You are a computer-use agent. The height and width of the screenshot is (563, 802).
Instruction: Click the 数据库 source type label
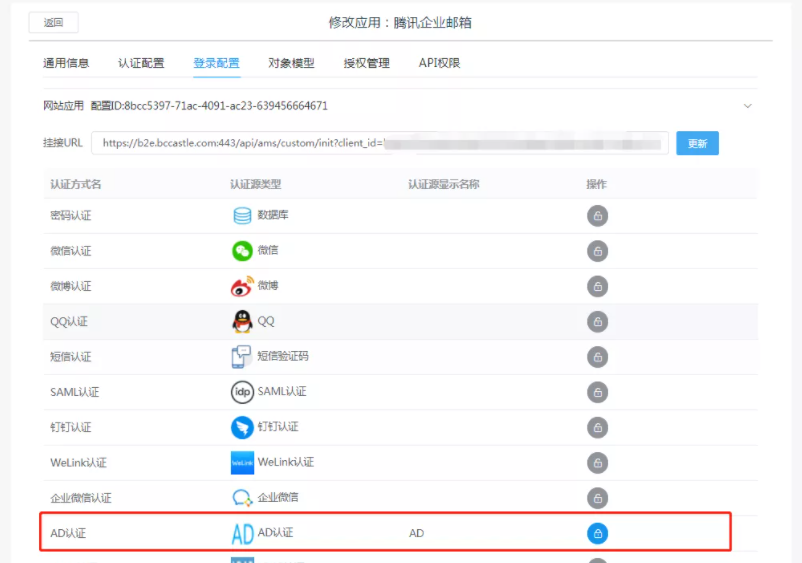273,215
